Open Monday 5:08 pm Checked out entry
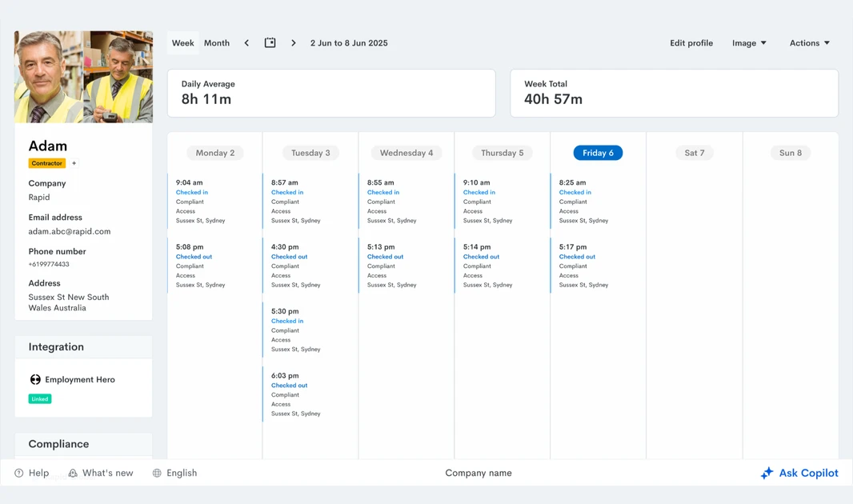Screen dimensions: 853x504 214,266
